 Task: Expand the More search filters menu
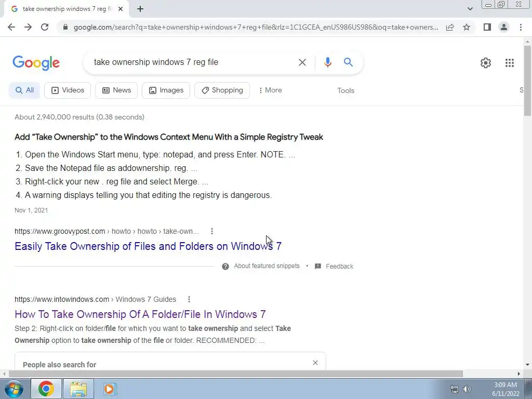(x=270, y=90)
